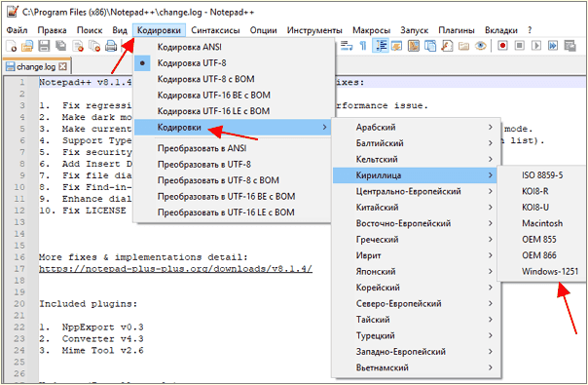This screenshot has width=588, height=385.
Task: Play back recorded macro icon
Action: pos(536,46)
